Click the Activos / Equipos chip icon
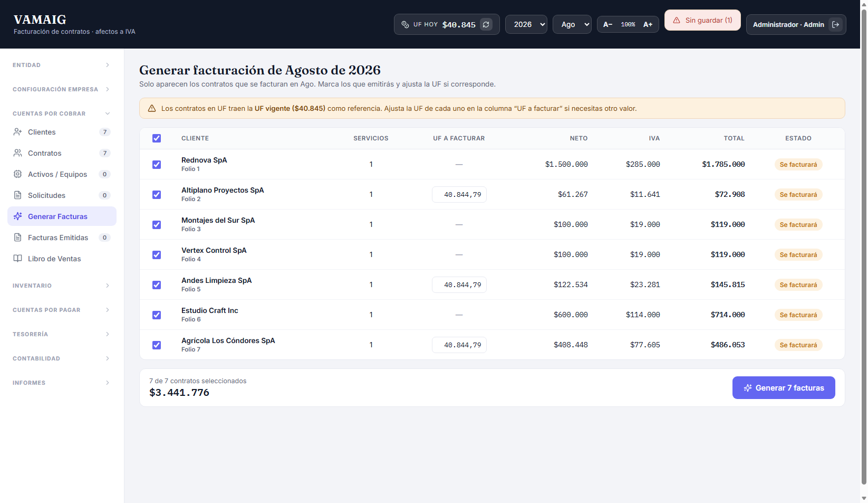 17,174
